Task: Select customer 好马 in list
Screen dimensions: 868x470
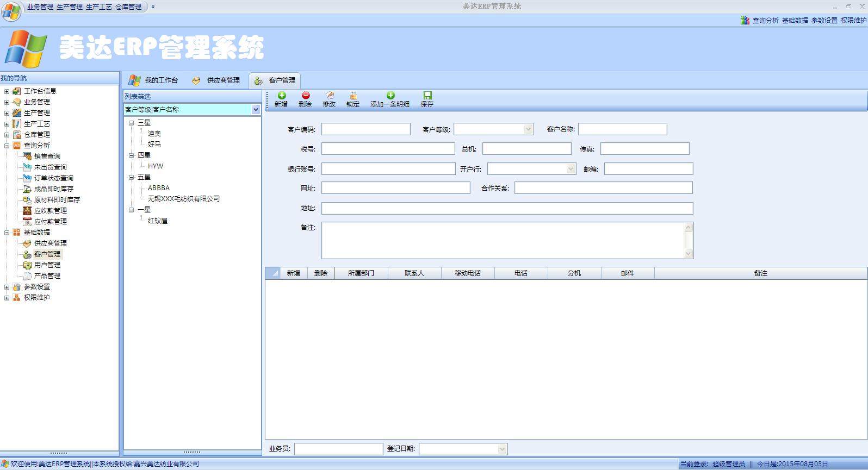Action: click(x=154, y=145)
